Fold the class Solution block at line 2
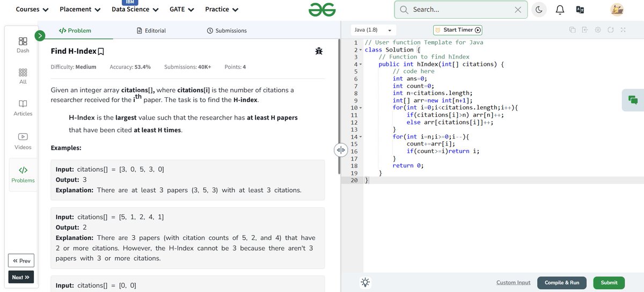This screenshot has width=644, height=292. 361,50
